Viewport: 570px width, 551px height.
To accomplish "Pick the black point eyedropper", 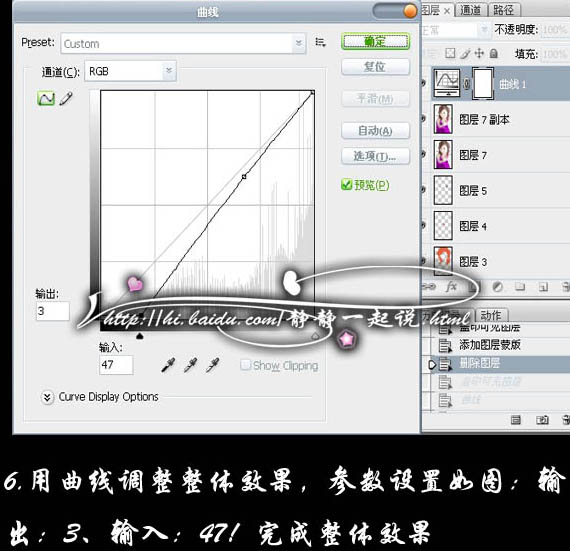I will click(168, 365).
